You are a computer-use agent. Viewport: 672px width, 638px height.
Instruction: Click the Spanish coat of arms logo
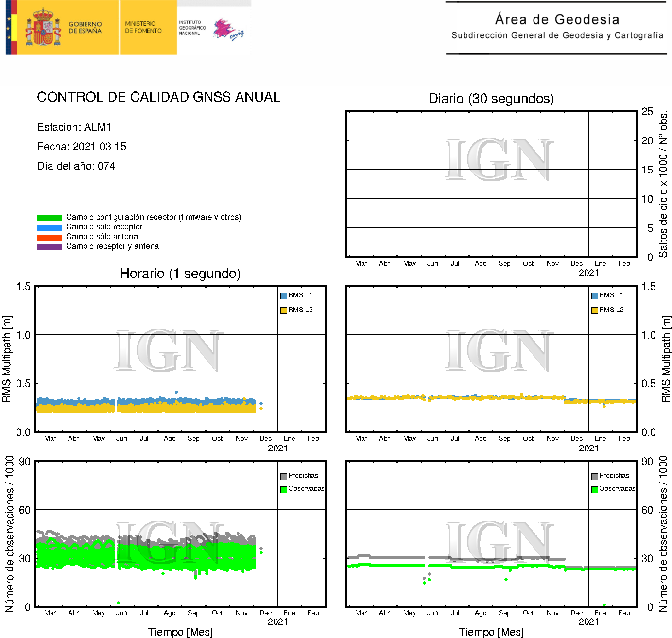pos(43,28)
